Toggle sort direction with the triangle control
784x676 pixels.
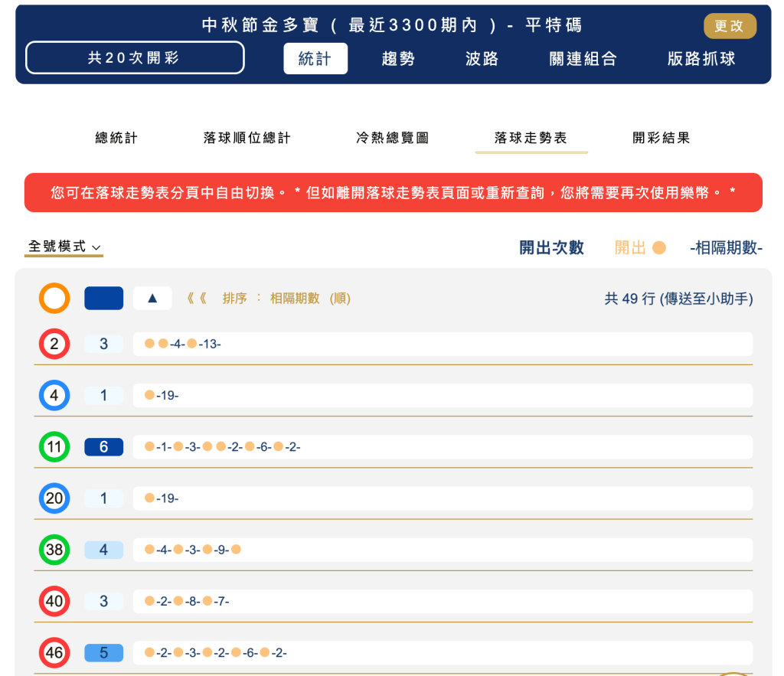coord(152,298)
